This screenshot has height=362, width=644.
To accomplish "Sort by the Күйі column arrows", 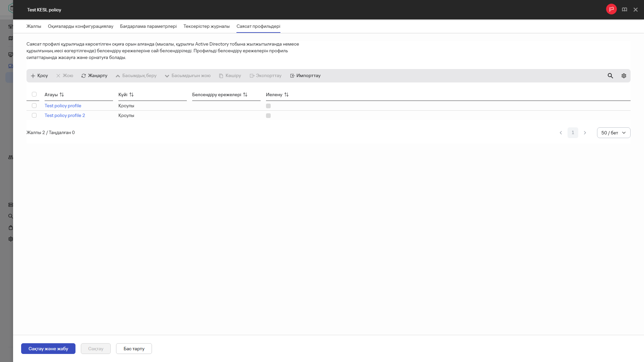I will pos(131,95).
